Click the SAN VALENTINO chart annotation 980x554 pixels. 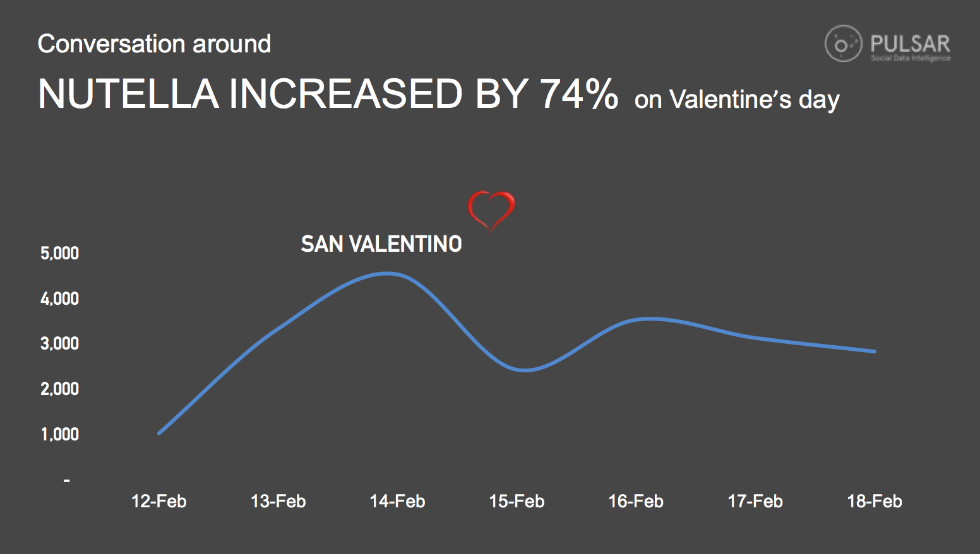click(x=381, y=244)
